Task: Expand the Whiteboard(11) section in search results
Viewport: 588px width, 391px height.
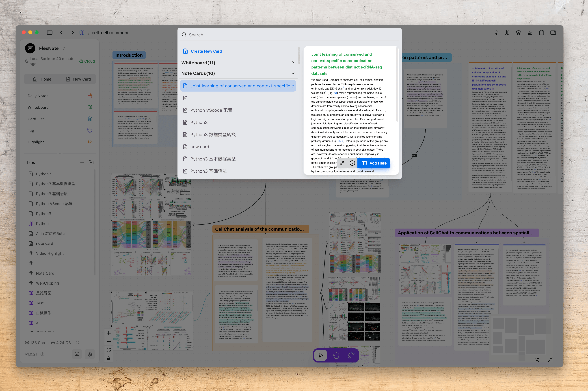Action: (293, 63)
